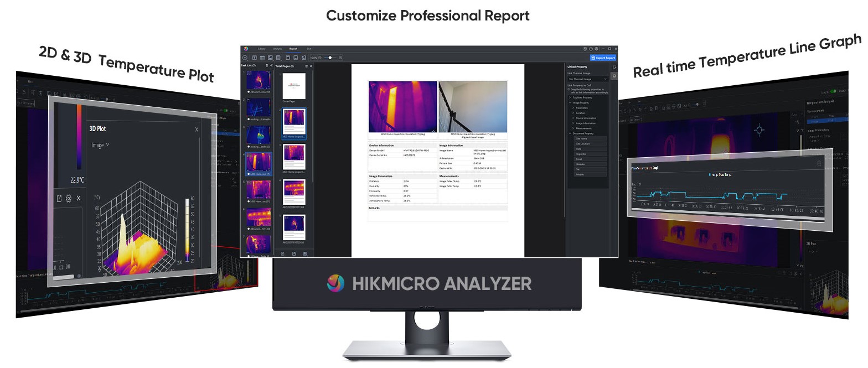Click the template icon below the page list
868x368 pixels.
click(306, 253)
